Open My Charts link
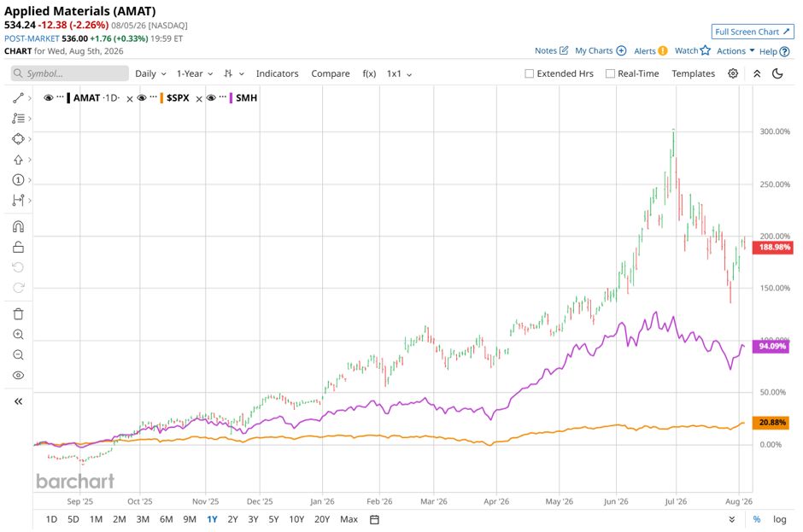The width and height of the screenshot is (803, 532). pos(601,50)
